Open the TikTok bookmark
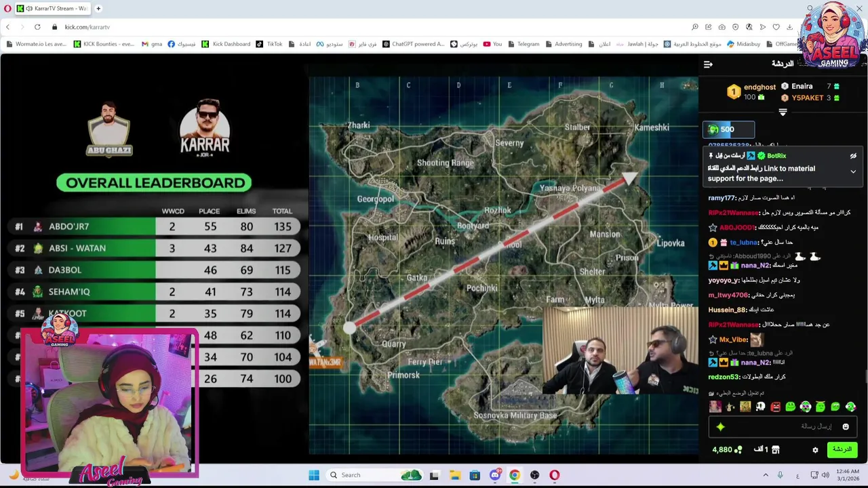The image size is (868, 488). tap(269, 44)
